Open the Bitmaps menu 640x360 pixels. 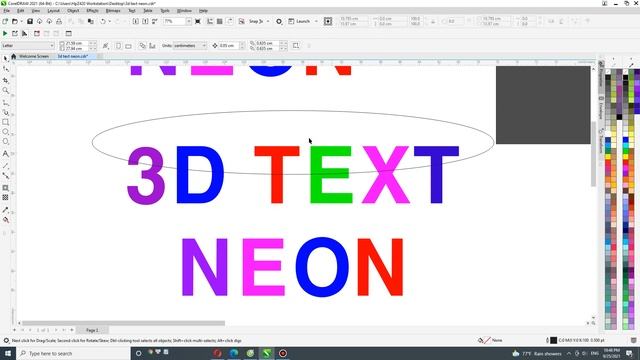tap(113, 11)
